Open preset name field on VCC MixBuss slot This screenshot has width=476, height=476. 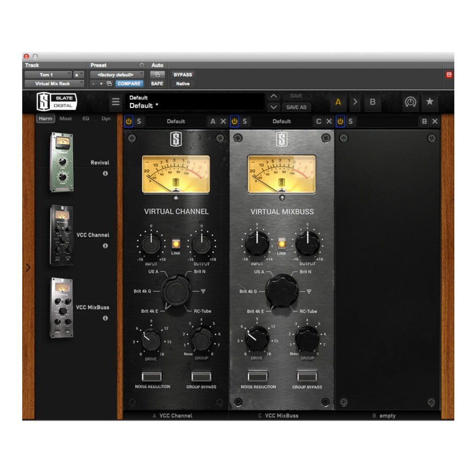[281, 122]
